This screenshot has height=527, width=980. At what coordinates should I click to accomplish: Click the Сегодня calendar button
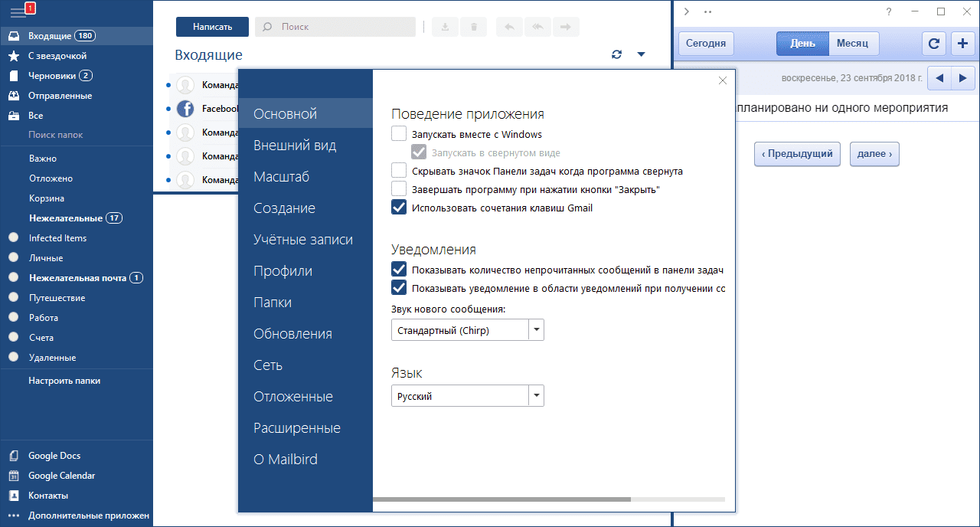tap(705, 44)
